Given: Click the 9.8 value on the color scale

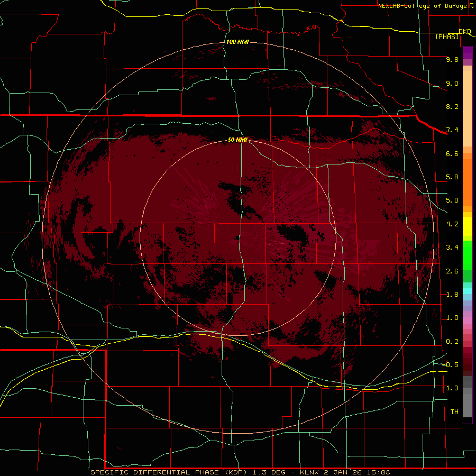Looking at the screenshot, I should point(452,59).
